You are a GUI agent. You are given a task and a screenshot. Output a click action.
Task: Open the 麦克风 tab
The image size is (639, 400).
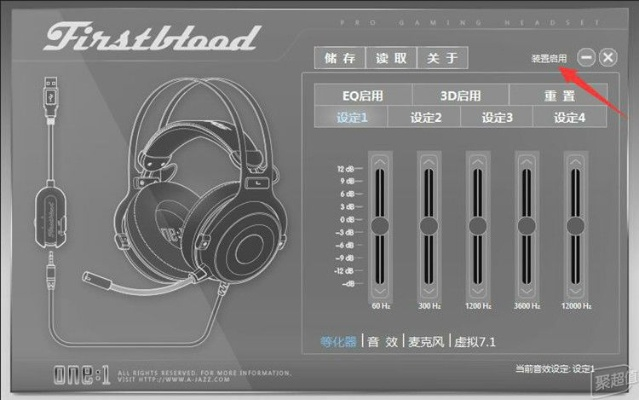pos(426,341)
